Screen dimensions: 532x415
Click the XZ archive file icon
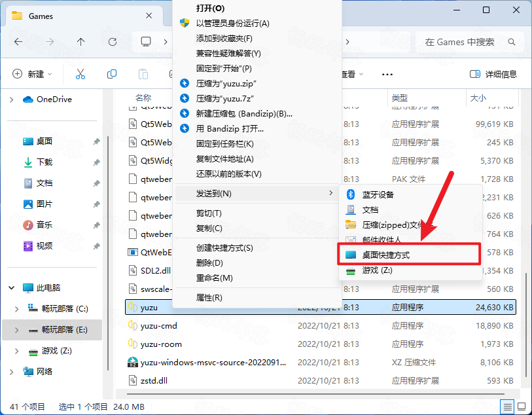coord(132,362)
